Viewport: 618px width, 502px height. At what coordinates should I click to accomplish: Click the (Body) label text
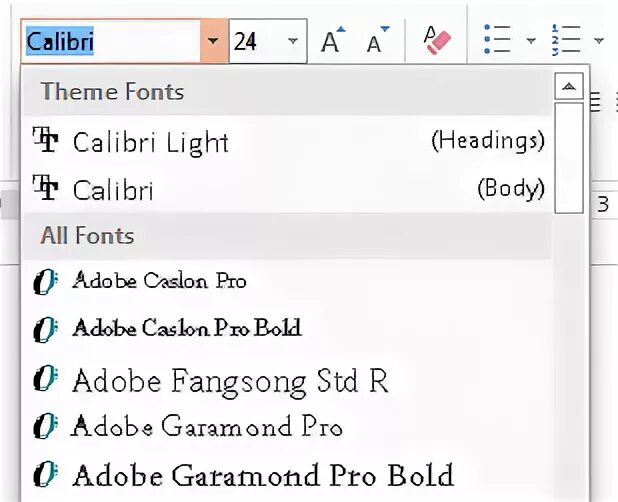[511, 189]
